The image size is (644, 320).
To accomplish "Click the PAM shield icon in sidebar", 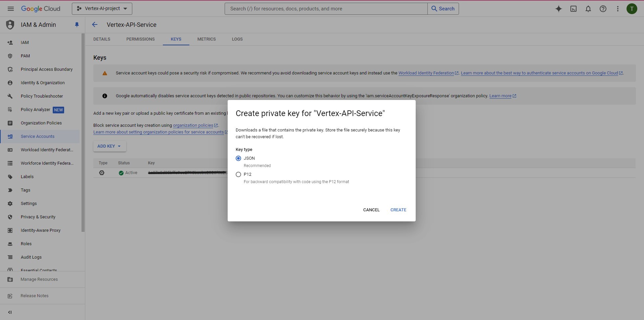I will click(x=10, y=56).
